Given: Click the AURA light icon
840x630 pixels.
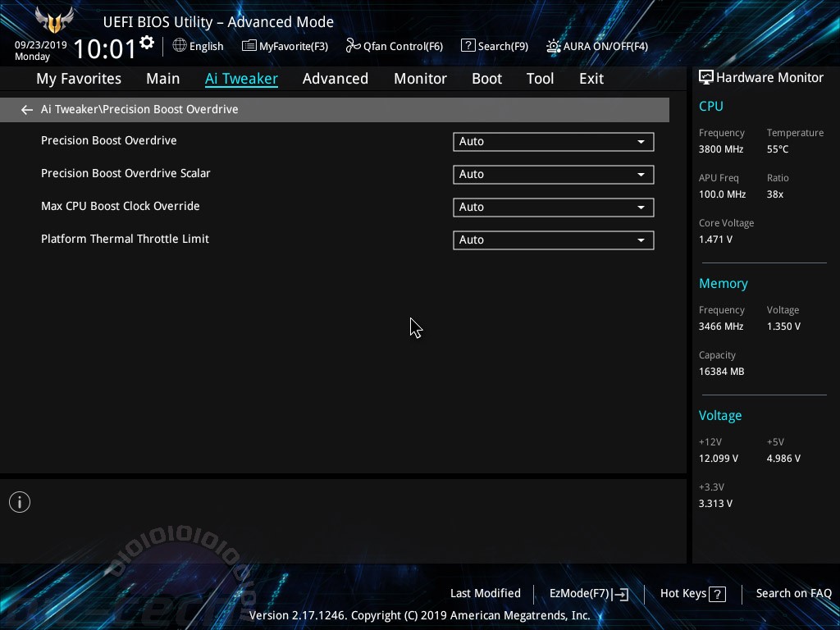Looking at the screenshot, I should point(554,46).
